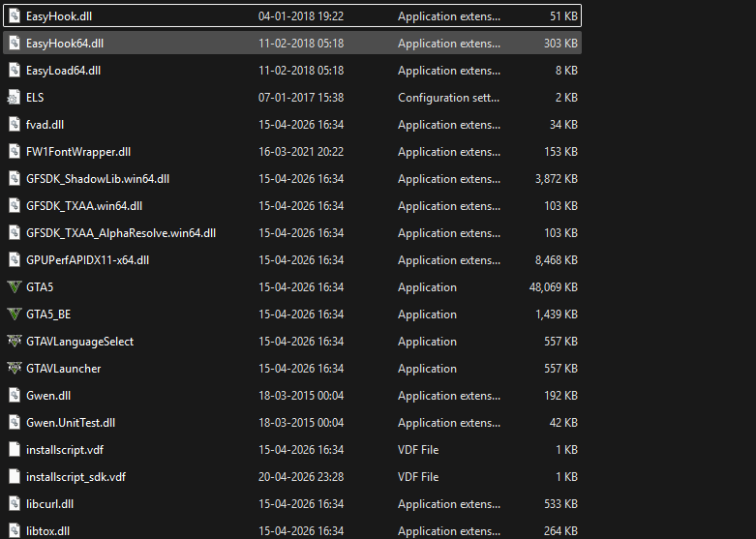
Task: Select the GFSDK_TXAA.win64.dll file name
Action: click(84, 206)
